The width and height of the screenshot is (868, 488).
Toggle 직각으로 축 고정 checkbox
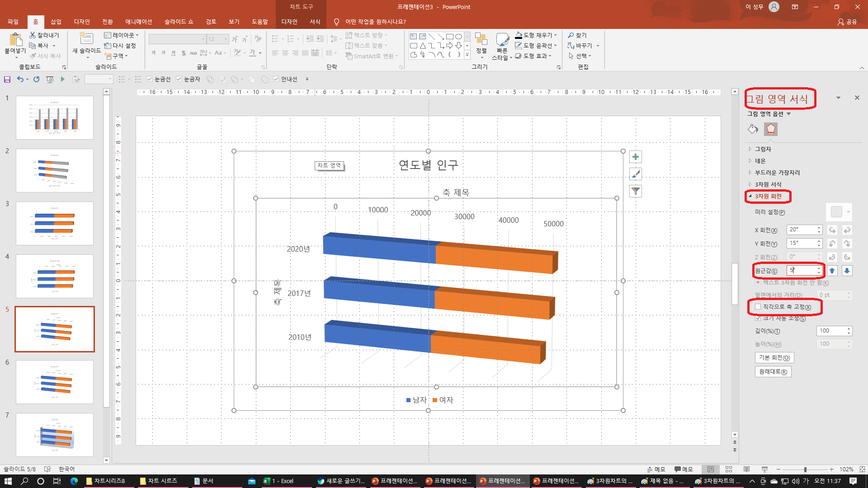point(758,307)
